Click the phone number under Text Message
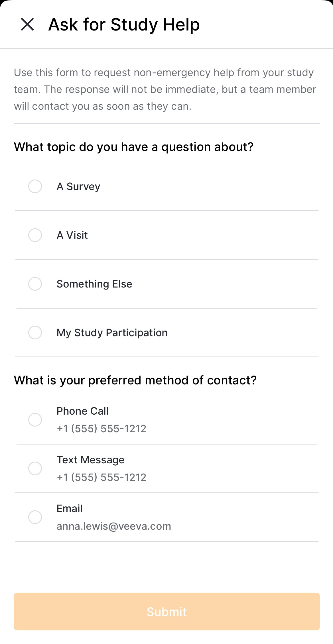333x644 pixels. (101, 477)
